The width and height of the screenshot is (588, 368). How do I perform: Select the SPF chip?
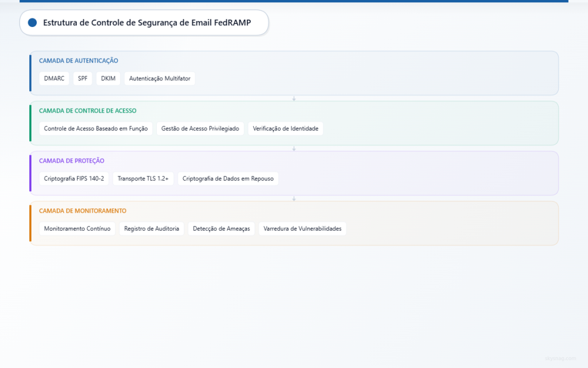(x=82, y=78)
